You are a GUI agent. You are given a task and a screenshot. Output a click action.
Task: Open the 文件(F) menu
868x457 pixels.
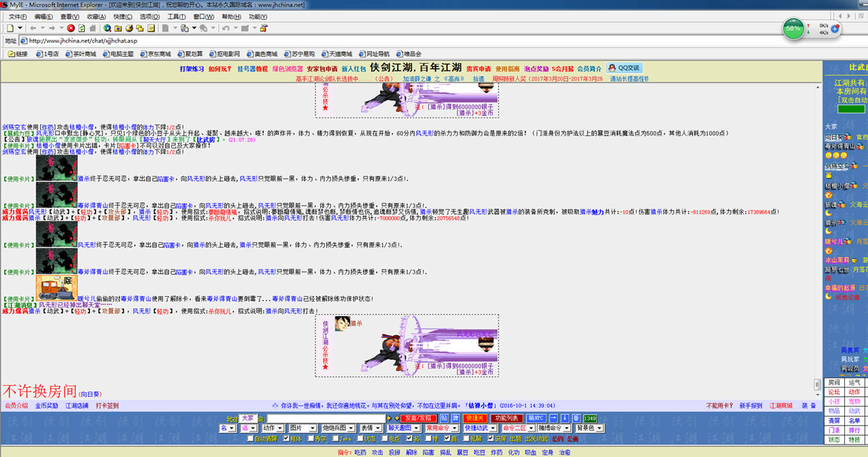(17, 17)
